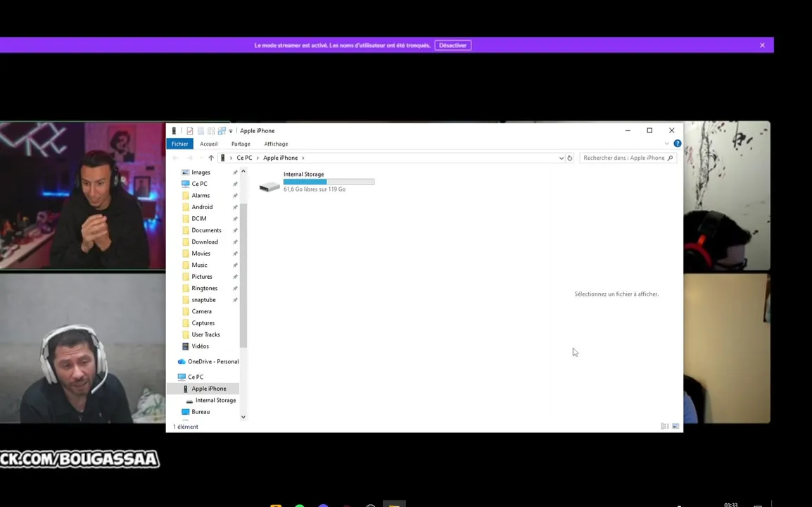This screenshot has width=812, height=507.
Task: Switch to the Partage ribbon tab
Action: [x=241, y=144]
